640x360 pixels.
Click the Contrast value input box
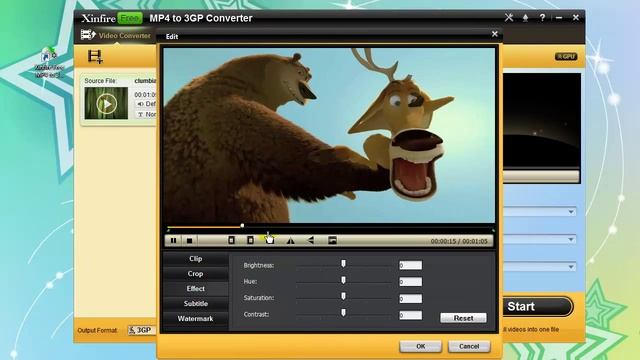[x=410, y=316]
